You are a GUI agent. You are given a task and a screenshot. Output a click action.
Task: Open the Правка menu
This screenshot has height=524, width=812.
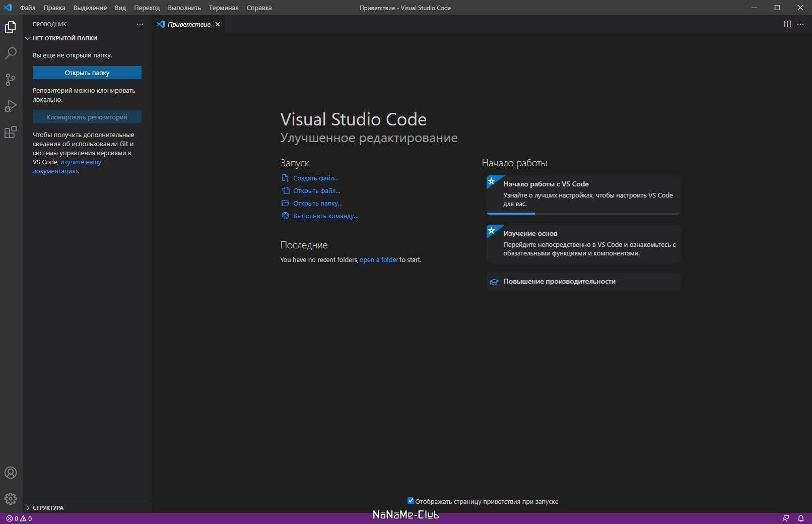coord(54,8)
